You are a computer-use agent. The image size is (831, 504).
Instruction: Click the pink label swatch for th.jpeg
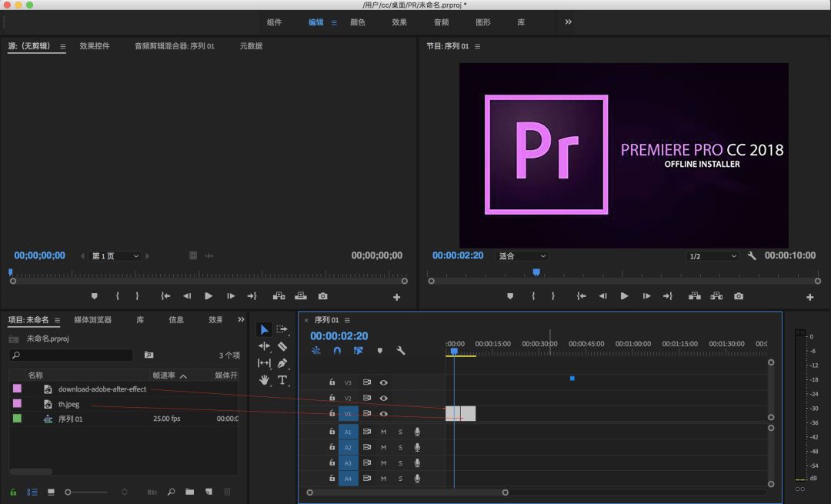click(x=17, y=404)
